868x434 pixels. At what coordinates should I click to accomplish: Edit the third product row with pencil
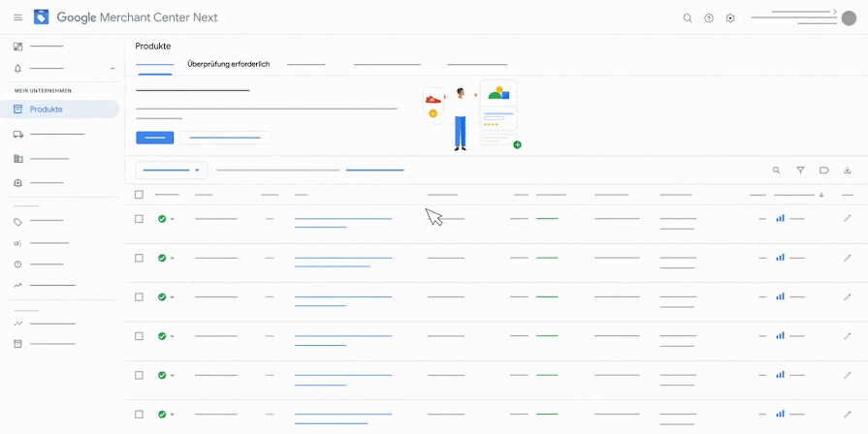click(x=847, y=296)
